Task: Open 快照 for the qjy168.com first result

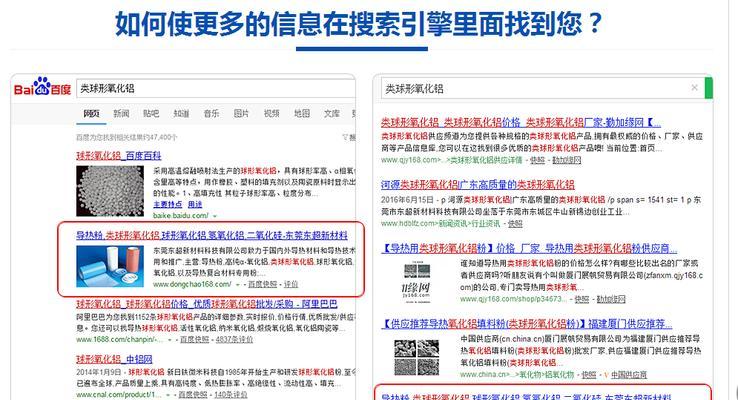Action: 537,160
